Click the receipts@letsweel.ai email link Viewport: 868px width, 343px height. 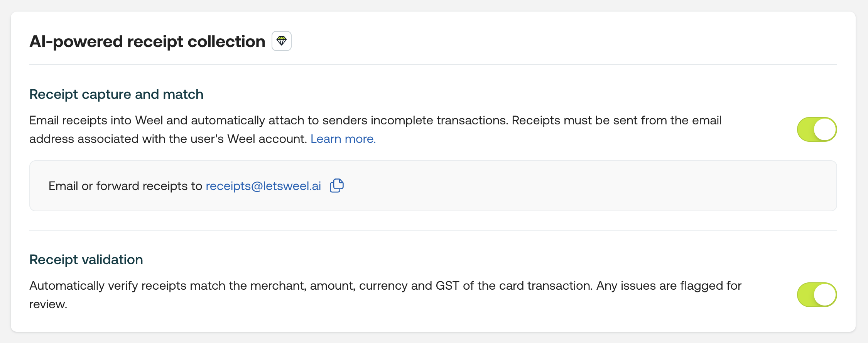click(x=263, y=186)
